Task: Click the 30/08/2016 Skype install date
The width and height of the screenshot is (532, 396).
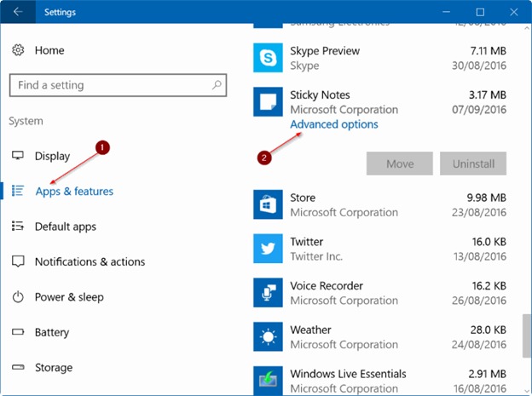Action: tap(479, 66)
